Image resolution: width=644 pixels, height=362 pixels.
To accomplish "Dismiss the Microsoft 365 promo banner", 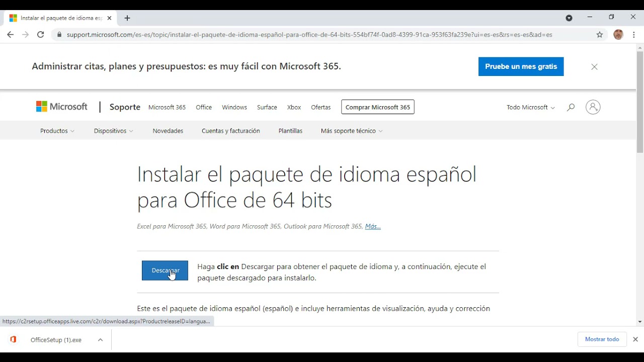I will click(x=594, y=67).
